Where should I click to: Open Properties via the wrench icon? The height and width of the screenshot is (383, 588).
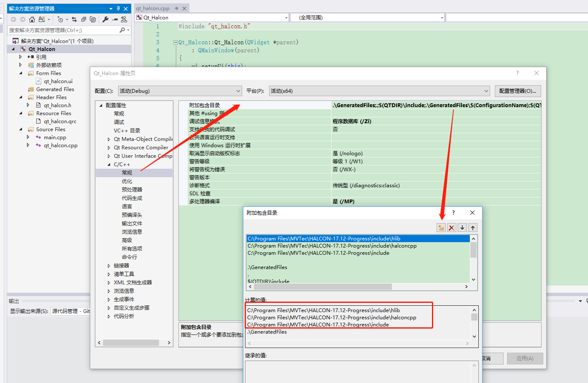coord(105,19)
